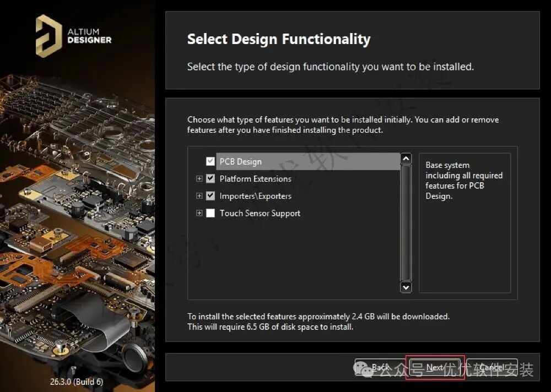This screenshot has width=551, height=392.
Task: Click the feature list vertical scrollbar thumb
Action: 406,222
